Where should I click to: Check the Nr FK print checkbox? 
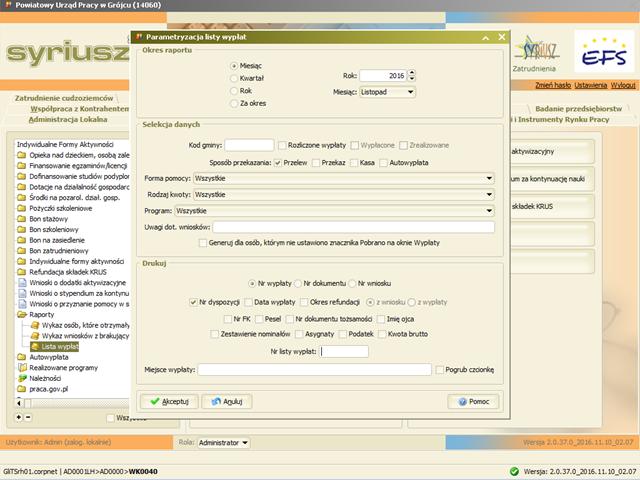tap(228, 319)
